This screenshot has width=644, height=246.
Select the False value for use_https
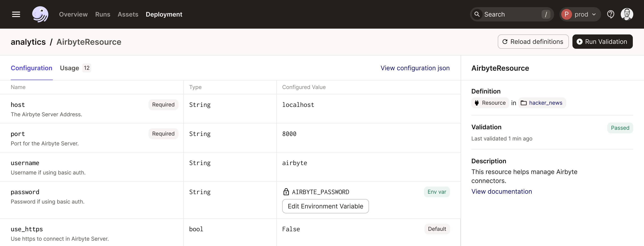click(x=291, y=229)
